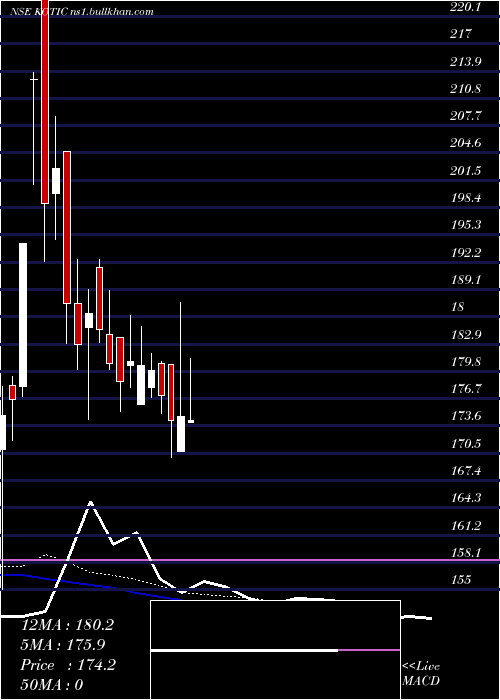This screenshot has height=700, width=500.
Task: Click the 179.8 price level label
Action: click(x=465, y=361)
